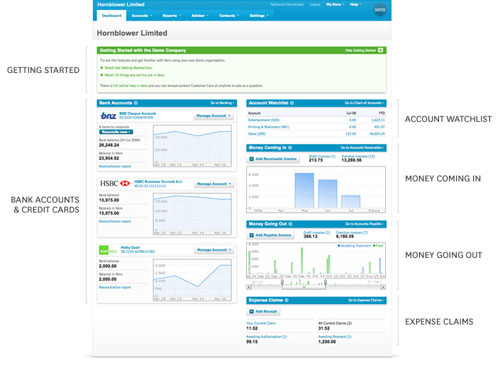Click the left handle of chart range slider
This screenshot has height=367, width=500.
pos(282,283)
